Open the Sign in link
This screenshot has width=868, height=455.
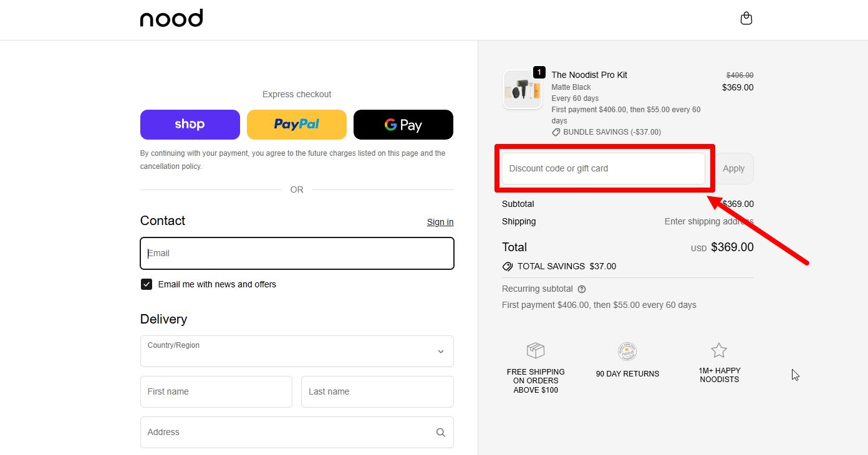(440, 222)
